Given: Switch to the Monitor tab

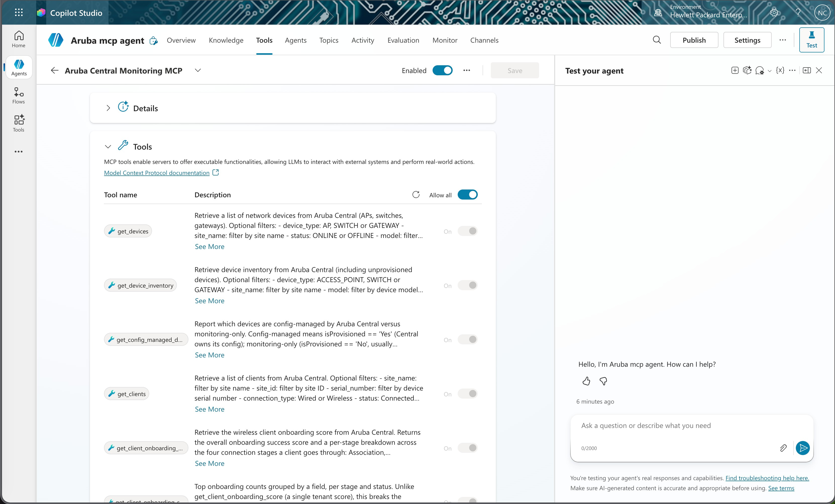Looking at the screenshot, I should [445, 40].
